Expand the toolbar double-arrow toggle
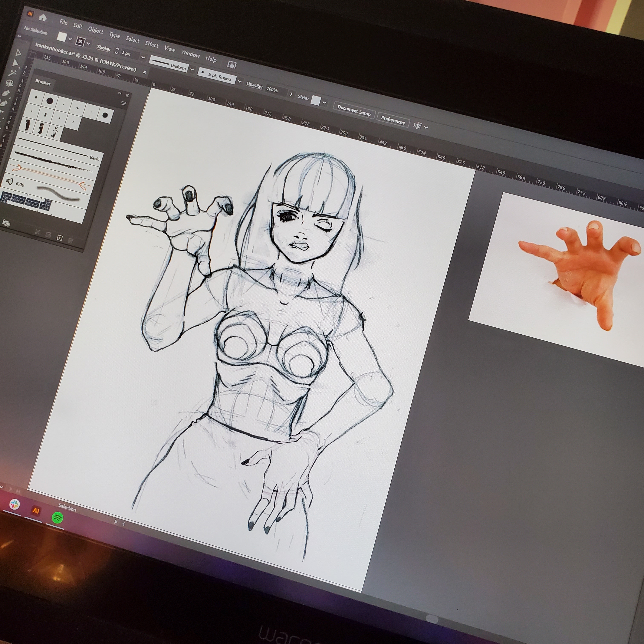The height and width of the screenshot is (644, 644). (x=19, y=36)
